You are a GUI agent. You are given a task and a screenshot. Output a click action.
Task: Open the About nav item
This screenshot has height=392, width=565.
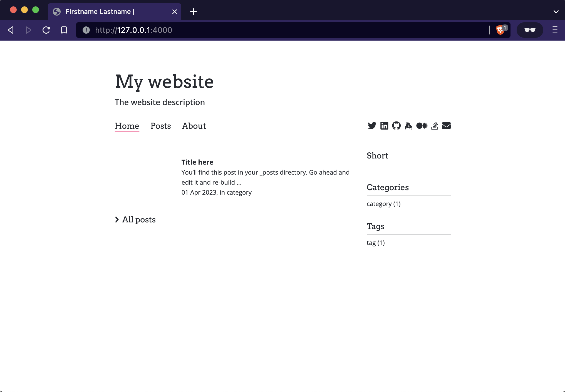pos(194,126)
